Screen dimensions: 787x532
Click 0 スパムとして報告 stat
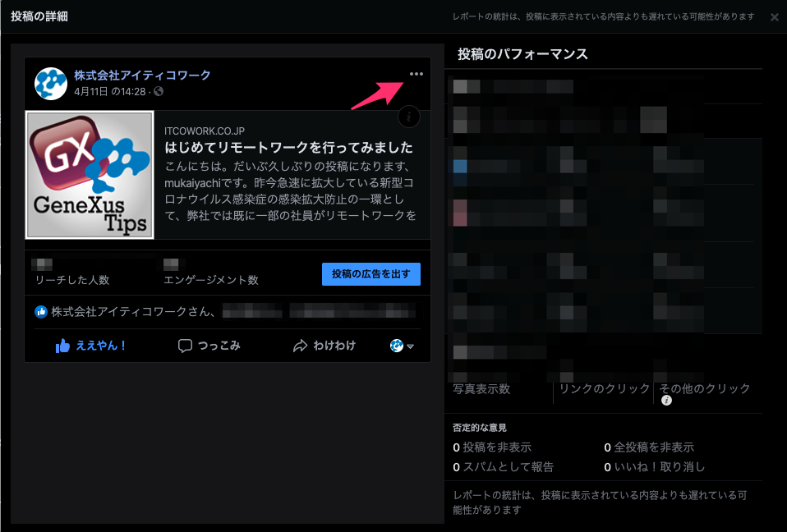(x=503, y=467)
